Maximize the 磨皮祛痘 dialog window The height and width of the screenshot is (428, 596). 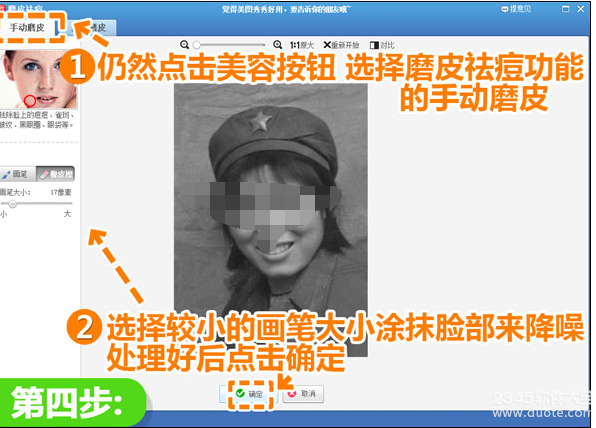(566, 9)
